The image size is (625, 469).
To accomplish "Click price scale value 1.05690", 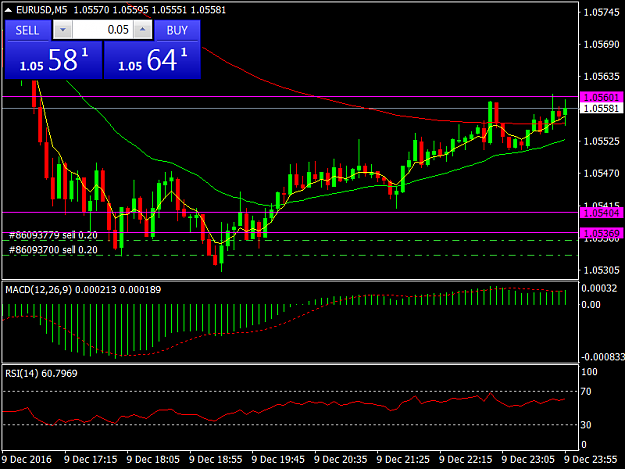I will pyautogui.click(x=601, y=44).
